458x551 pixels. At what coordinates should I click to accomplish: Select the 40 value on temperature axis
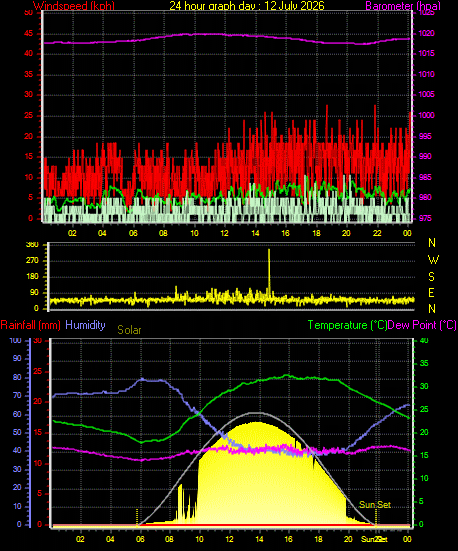[424, 341]
